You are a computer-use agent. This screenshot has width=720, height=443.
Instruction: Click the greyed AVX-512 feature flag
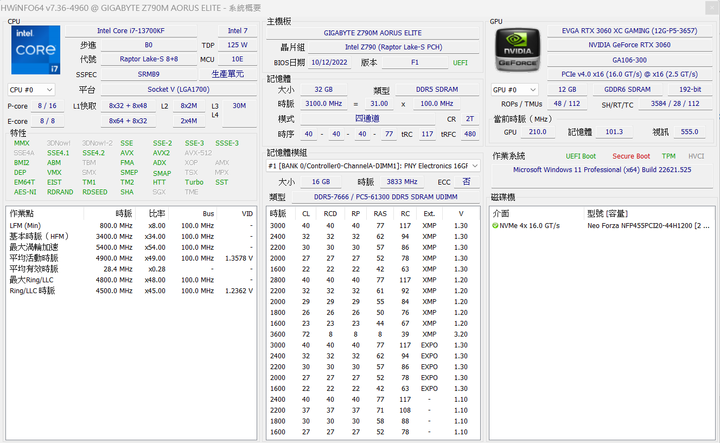[x=198, y=153]
